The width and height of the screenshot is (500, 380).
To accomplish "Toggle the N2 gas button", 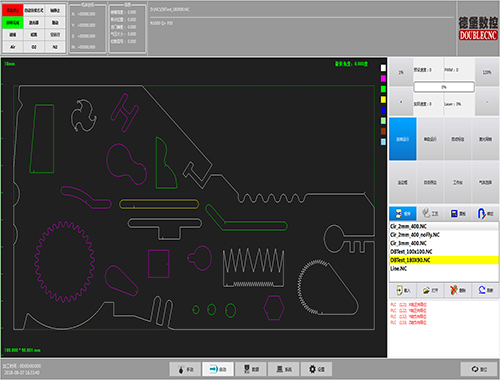I will (55, 47).
